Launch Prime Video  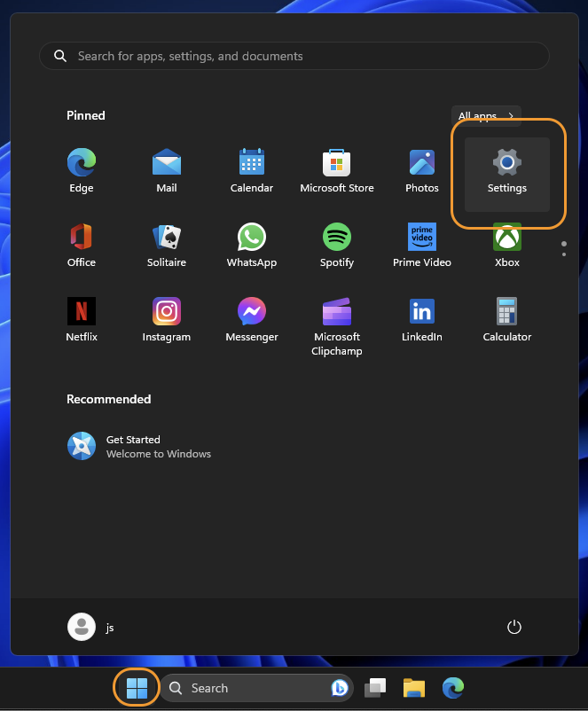422,245
